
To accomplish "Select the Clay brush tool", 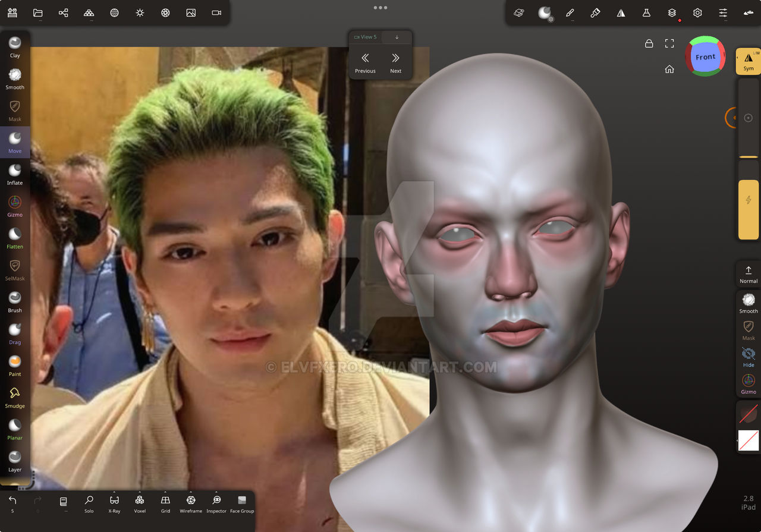I will point(15,47).
